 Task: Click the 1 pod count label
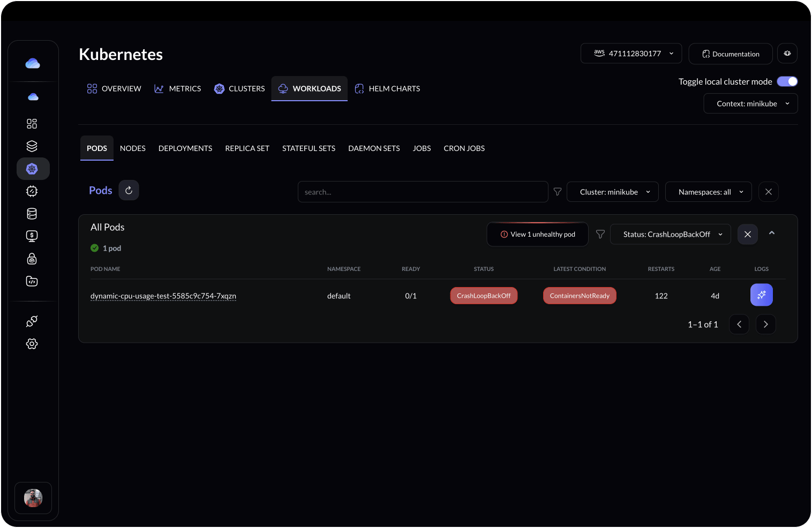click(112, 248)
